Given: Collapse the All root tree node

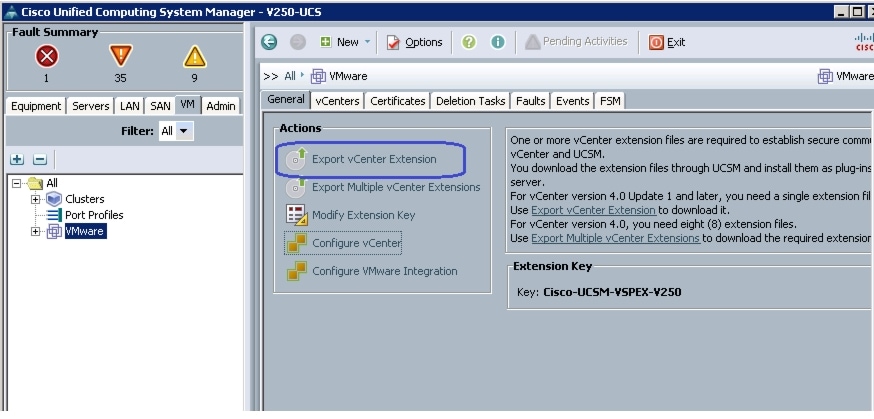Looking at the screenshot, I should click(x=17, y=183).
